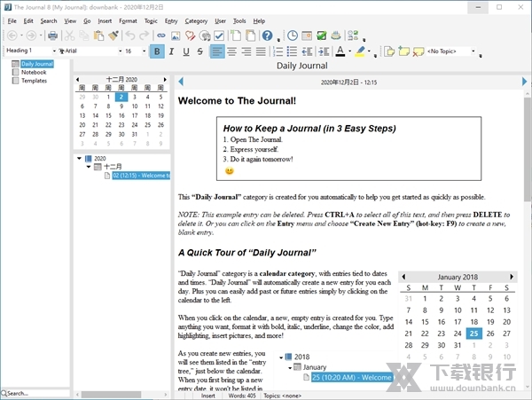This screenshot has width=532, height=400.
Task: Click the increase indent icon
Action: tap(324, 51)
